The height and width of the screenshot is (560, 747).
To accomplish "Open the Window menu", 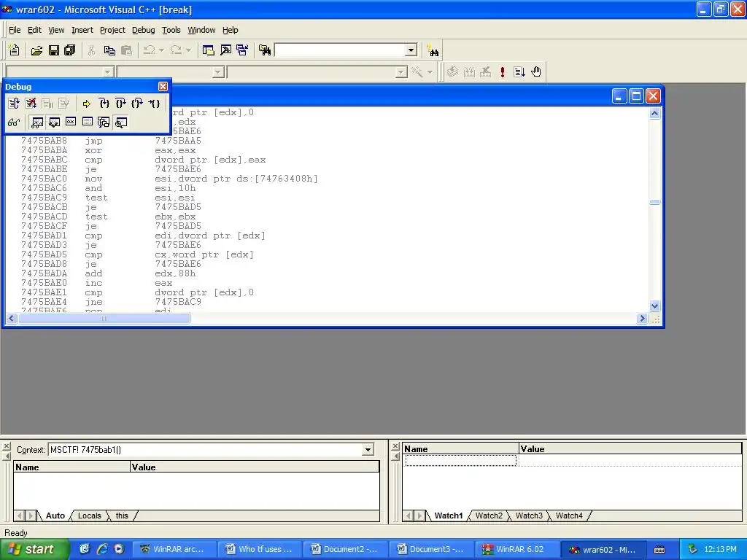I will point(201,30).
